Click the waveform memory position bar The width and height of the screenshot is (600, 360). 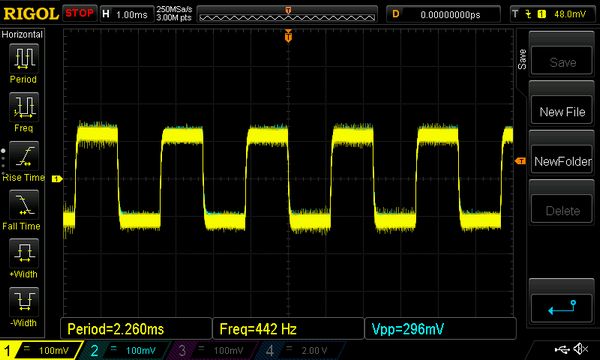(287, 15)
